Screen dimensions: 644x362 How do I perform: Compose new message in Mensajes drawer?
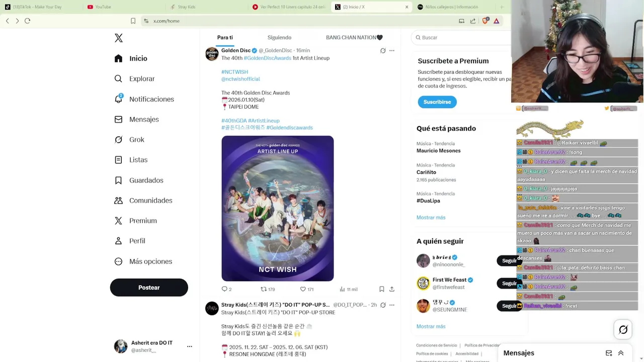609,353
